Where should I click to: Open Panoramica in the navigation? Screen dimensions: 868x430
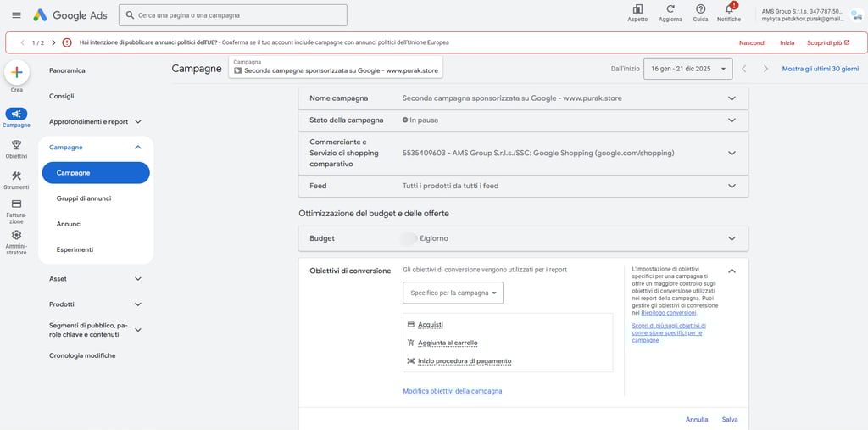(x=67, y=70)
